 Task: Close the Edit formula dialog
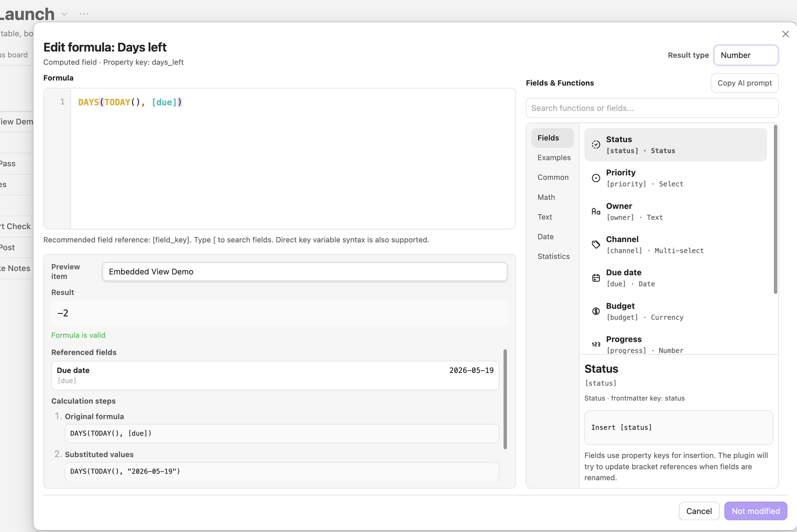coord(785,34)
